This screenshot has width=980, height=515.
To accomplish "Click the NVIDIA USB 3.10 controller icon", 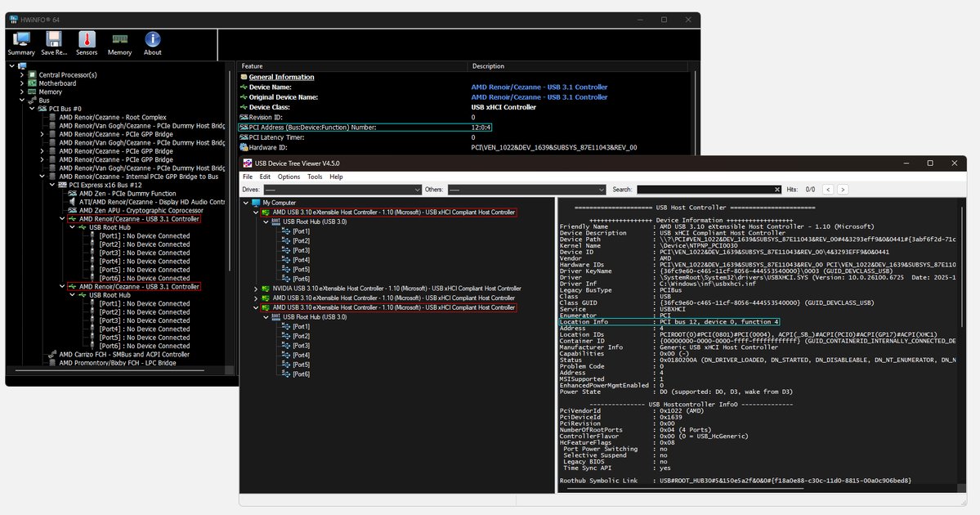I will click(x=266, y=289).
